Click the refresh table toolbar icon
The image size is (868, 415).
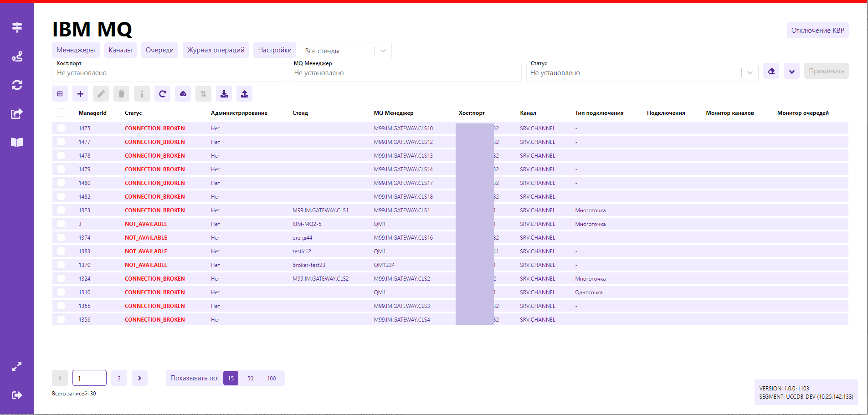coord(162,94)
